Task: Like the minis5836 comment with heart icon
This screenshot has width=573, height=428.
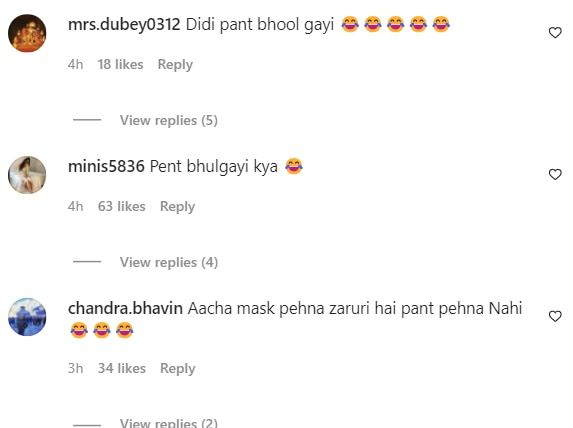Action: [555, 174]
